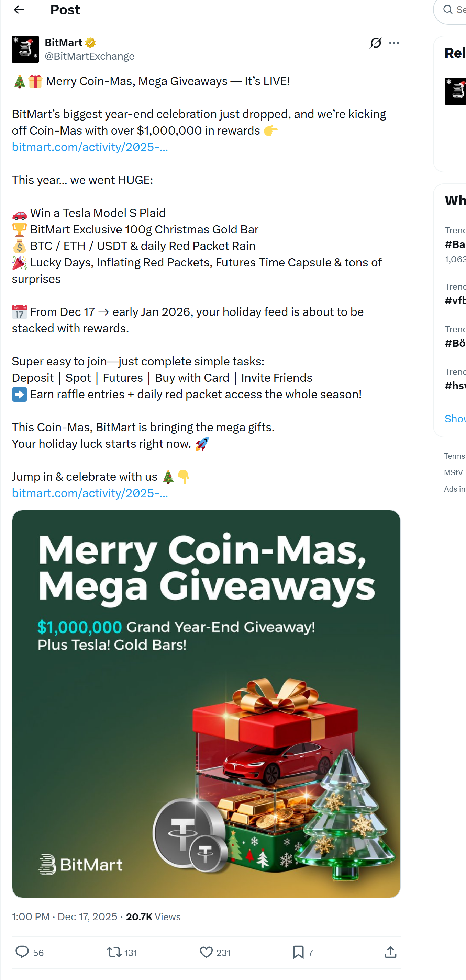Open the bitmart.com activity link
The image size is (466, 980).
[x=90, y=147]
